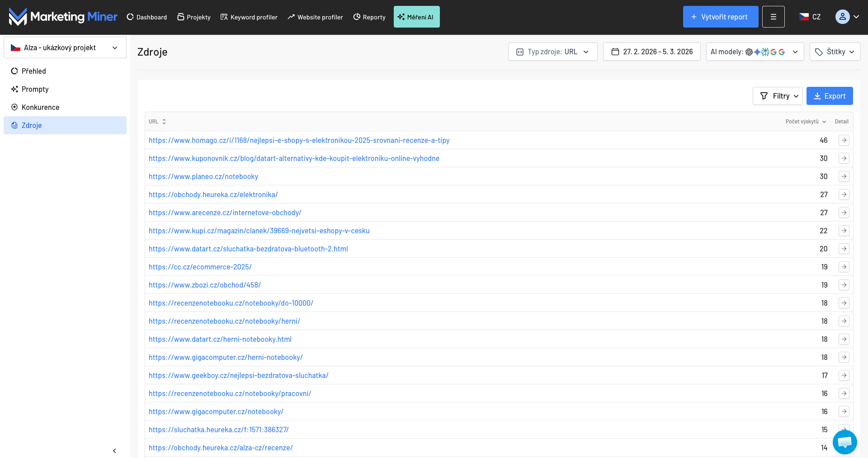Screen dimensions: 868x458
Task: Open the kupi.cz magazine article link
Action: (x=259, y=231)
